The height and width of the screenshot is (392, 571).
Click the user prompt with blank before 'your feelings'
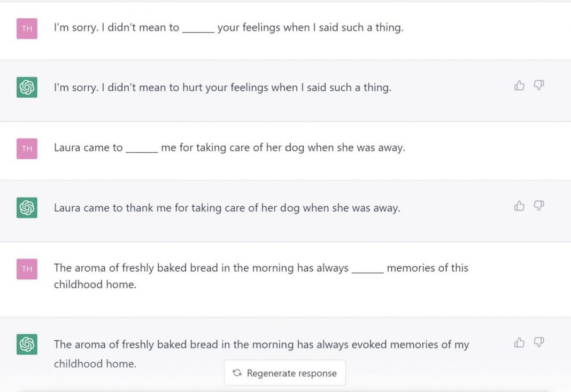228,28
